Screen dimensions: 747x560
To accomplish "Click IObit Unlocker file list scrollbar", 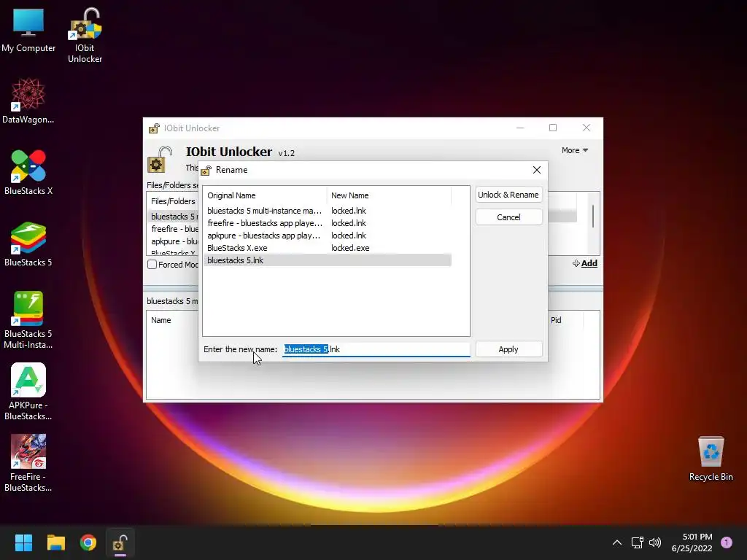I will (x=592, y=217).
